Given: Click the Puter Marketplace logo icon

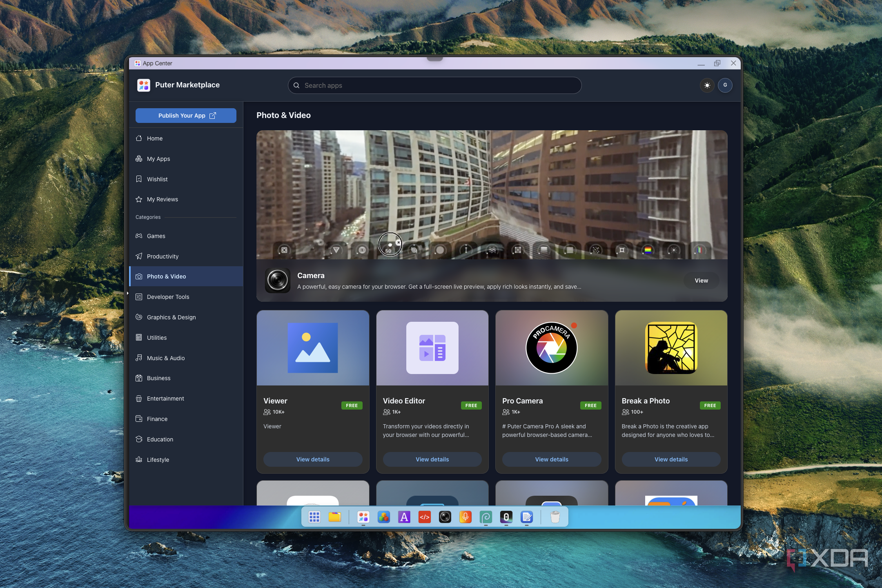Looking at the screenshot, I should click(144, 85).
